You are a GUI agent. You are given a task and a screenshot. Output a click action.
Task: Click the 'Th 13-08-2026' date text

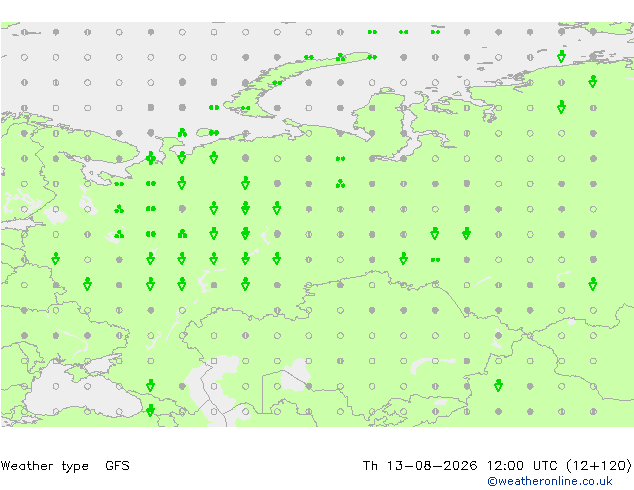(420, 465)
